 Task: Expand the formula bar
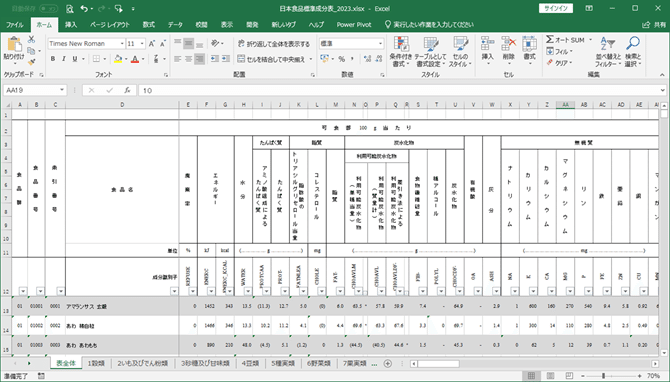[662, 90]
